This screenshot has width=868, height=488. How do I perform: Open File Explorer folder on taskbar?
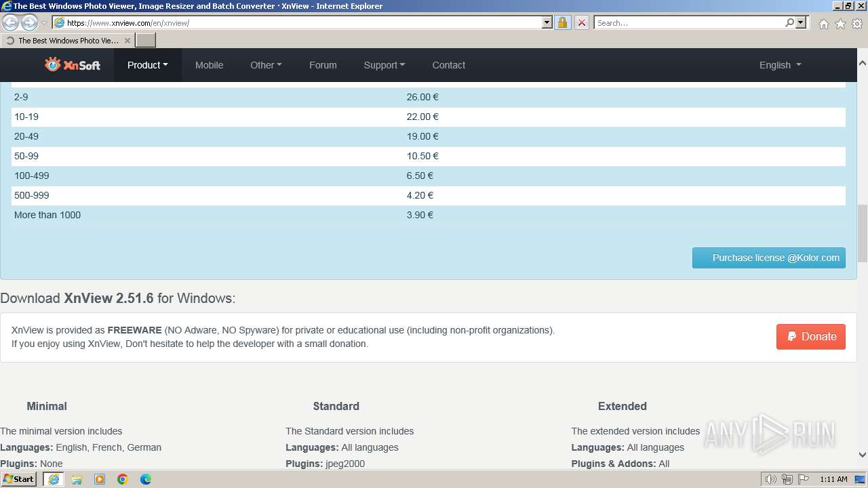click(77, 479)
